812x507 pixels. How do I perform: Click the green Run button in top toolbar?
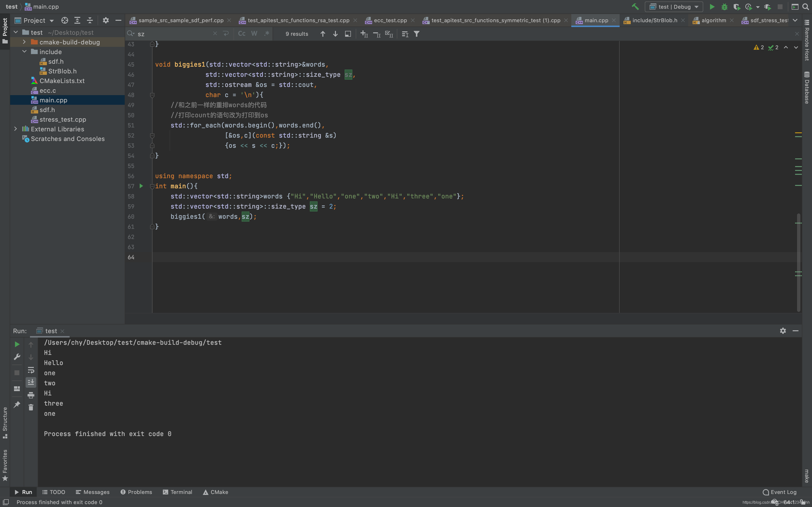pyautogui.click(x=712, y=7)
